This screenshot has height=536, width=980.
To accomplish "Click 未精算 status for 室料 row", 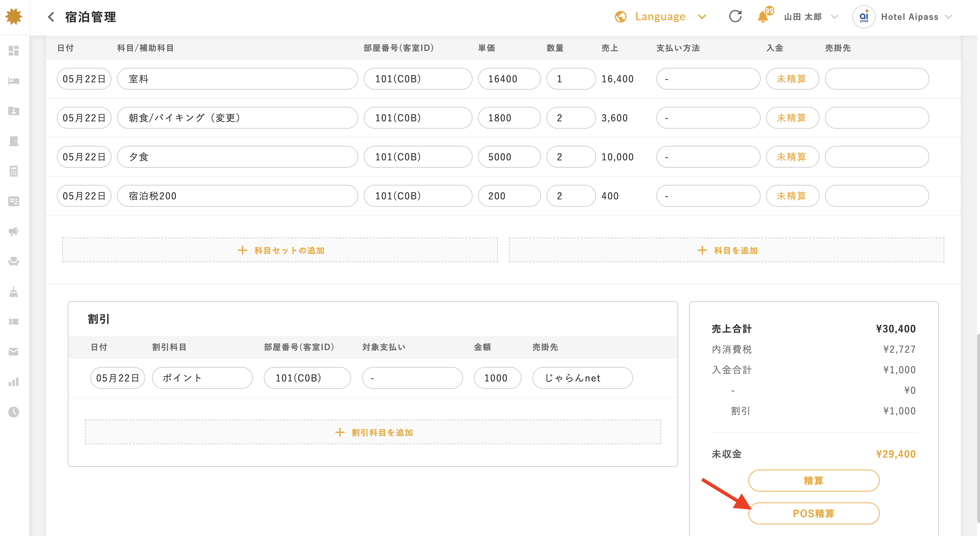I will click(x=792, y=79).
